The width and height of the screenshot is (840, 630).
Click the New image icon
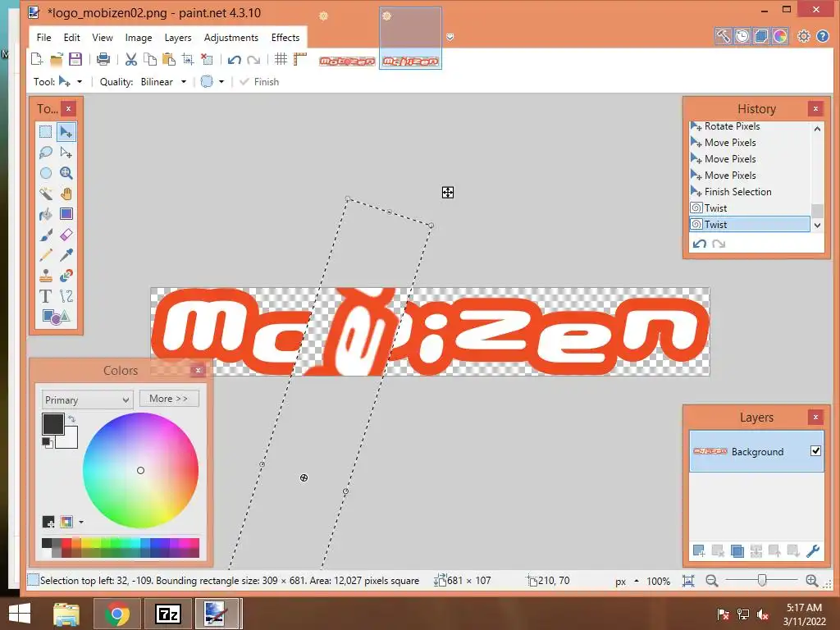pos(37,59)
